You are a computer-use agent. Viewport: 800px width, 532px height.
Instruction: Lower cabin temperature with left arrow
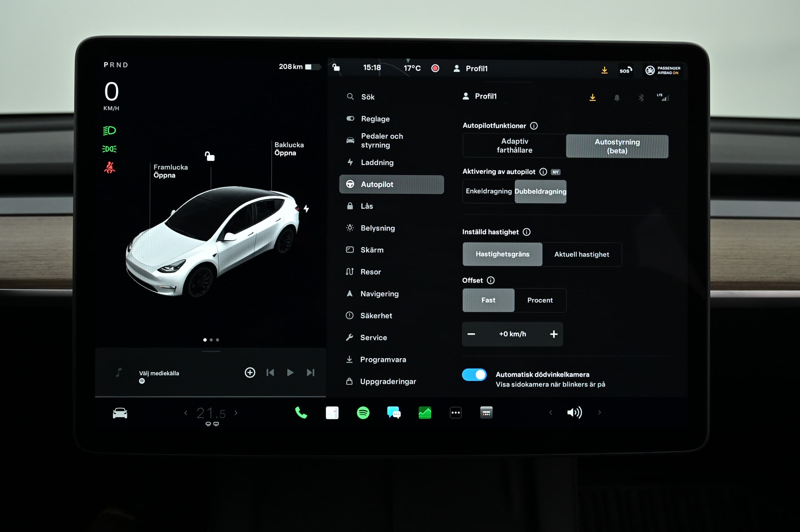pyautogui.click(x=186, y=413)
